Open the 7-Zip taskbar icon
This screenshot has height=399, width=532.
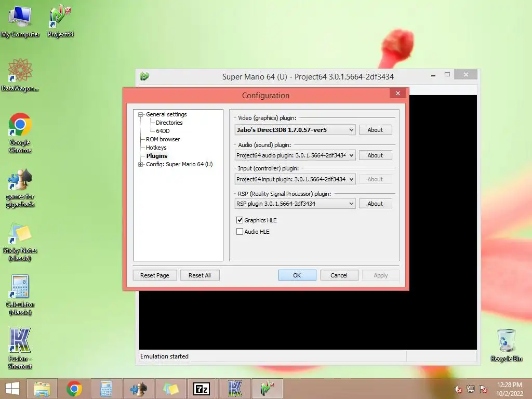click(202, 389)
